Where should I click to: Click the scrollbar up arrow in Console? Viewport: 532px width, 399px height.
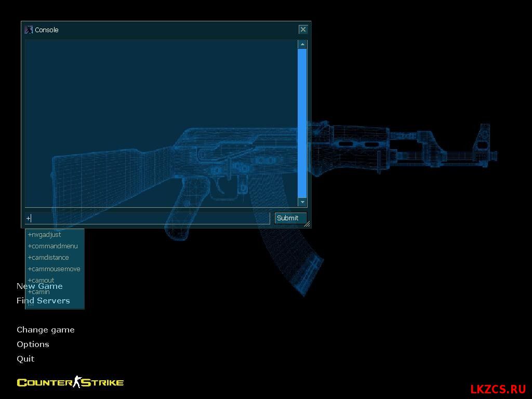302,45
